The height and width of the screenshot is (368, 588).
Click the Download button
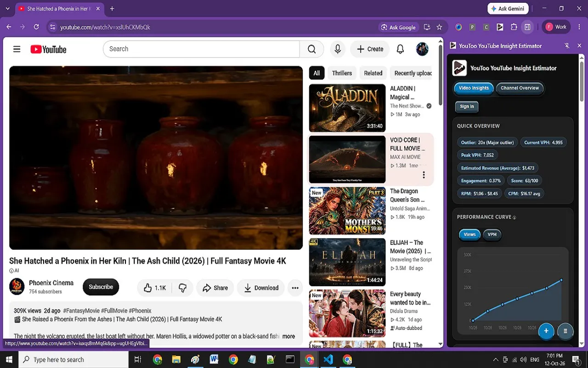(x=261, y=288)
